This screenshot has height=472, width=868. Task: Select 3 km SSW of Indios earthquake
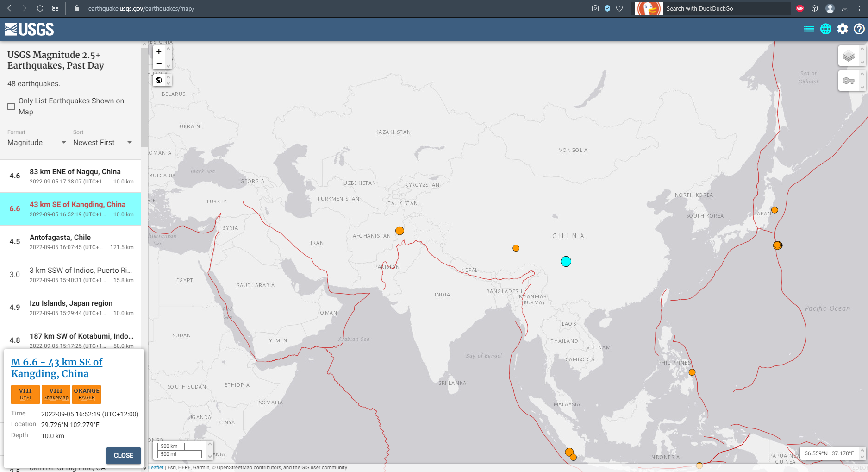[70, 275]
